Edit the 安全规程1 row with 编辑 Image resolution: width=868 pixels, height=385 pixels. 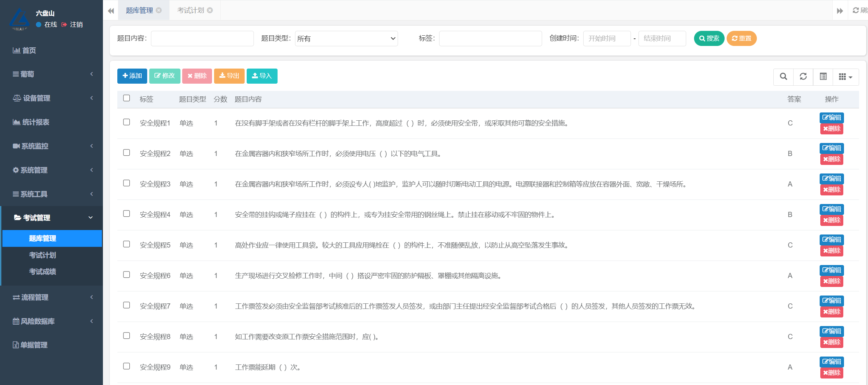tap(832, 118)
